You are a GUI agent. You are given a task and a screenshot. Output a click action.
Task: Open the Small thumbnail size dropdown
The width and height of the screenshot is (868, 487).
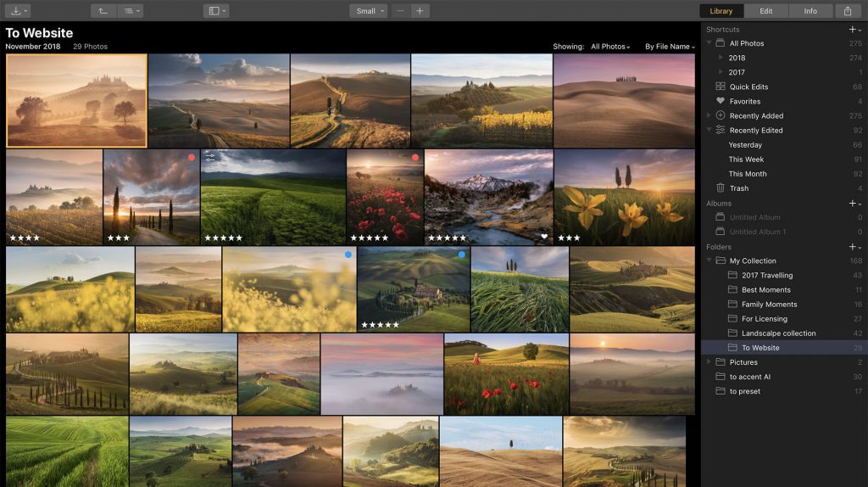[368, 11]
